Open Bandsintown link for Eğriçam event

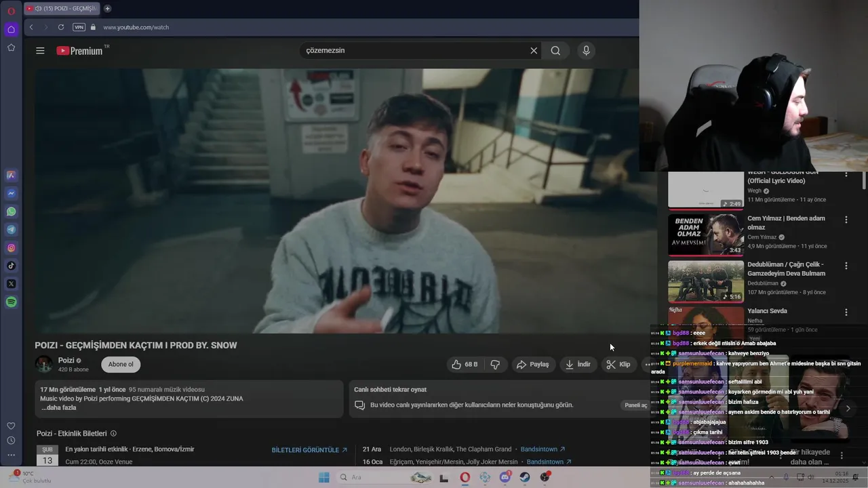coord(549,462)
